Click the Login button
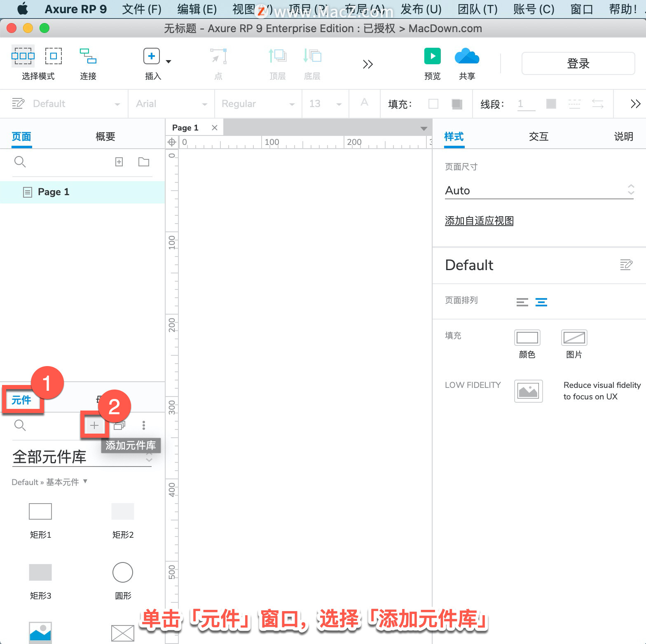646x644 pixels. pos(578,63)
